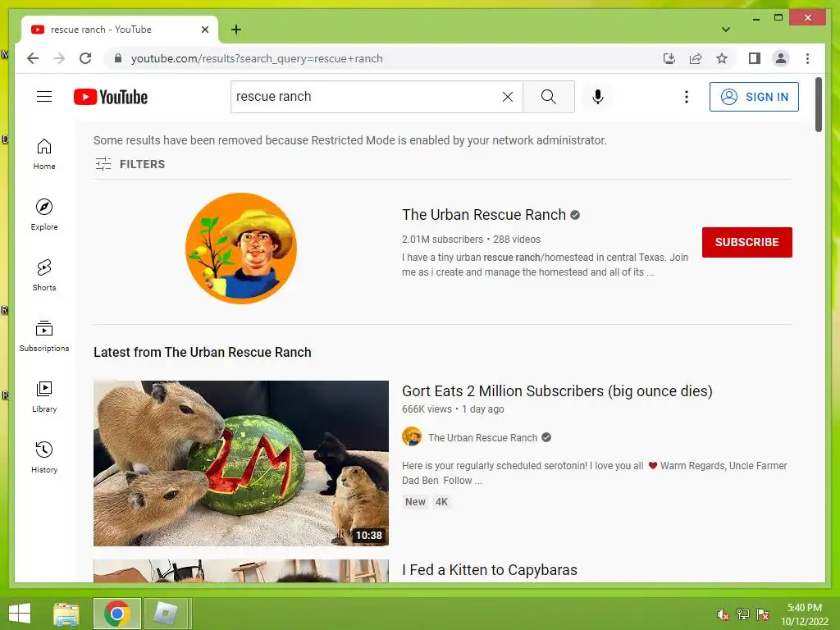This screenshot has width=840, height=630.
Task: View site info via the lock icon
Action: pos(118,58)
